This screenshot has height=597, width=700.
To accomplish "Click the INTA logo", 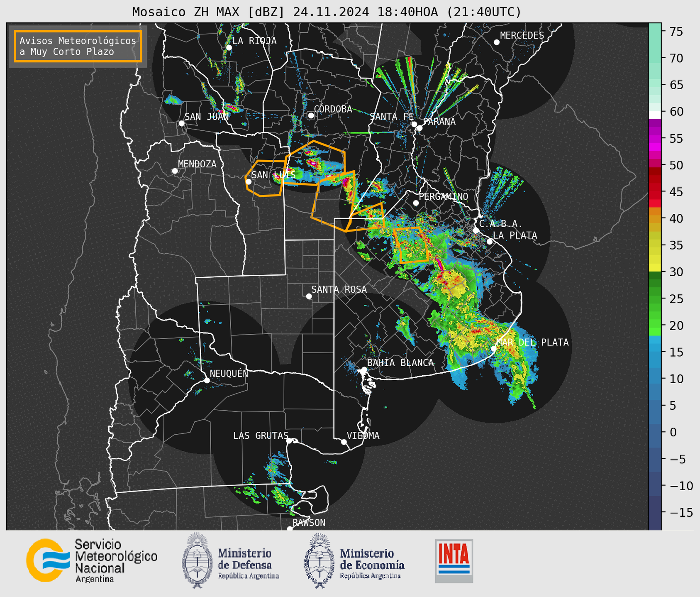I will click(x=454, y=561).
